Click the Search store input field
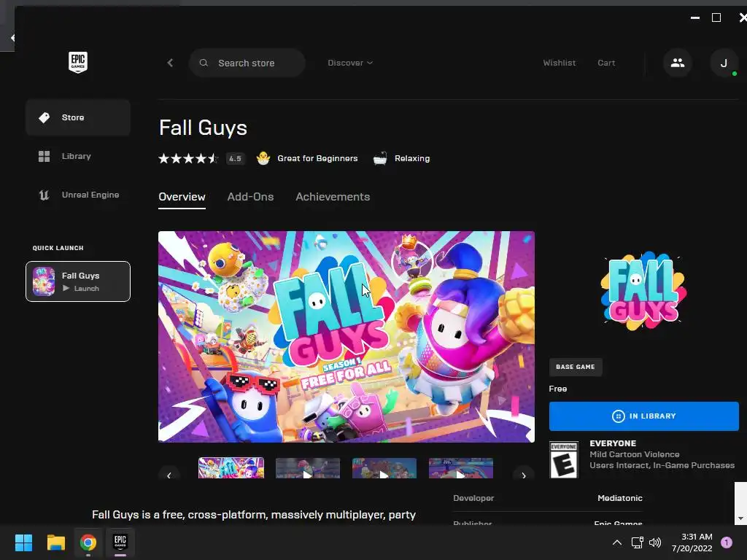Image resolution: width=747 pixels, height=560 pixels. (x=247, y=63)
